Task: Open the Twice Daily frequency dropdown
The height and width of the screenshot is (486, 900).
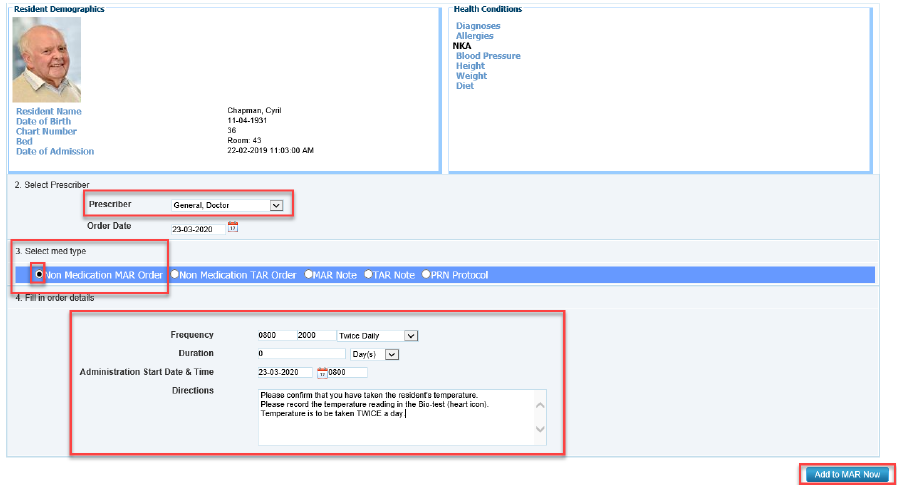Action: (x=411, y=336)
